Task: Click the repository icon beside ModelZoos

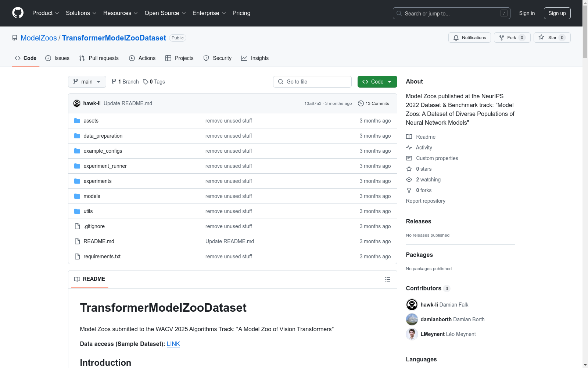Action: click(x=15, y=38)
